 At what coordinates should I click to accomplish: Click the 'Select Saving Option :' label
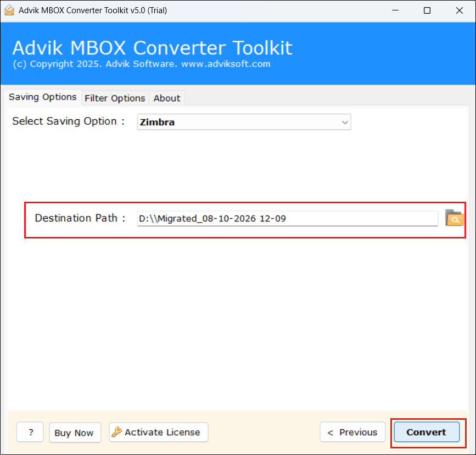68,121
